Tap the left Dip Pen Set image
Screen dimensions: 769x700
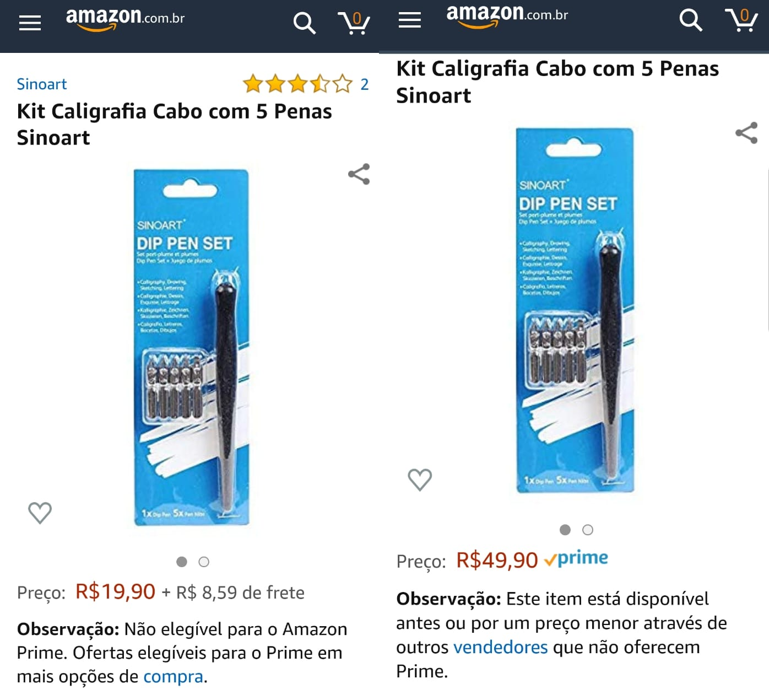(191, 347)
